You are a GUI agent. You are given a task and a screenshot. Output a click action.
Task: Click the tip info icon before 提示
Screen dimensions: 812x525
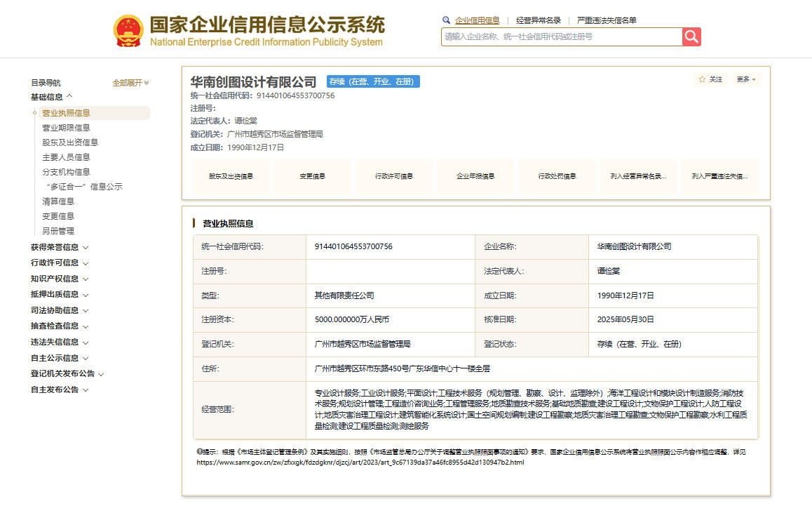click(x=199, y=451)
